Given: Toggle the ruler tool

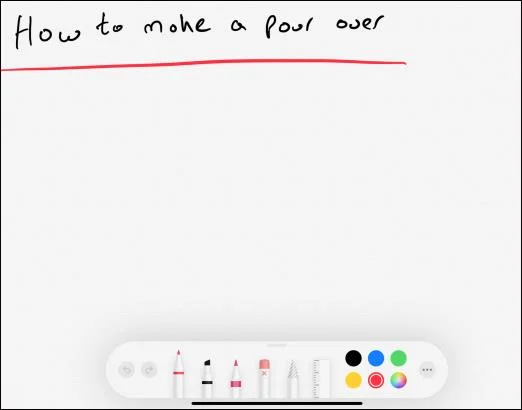Looking at the screenshot, I should (321, 378).
